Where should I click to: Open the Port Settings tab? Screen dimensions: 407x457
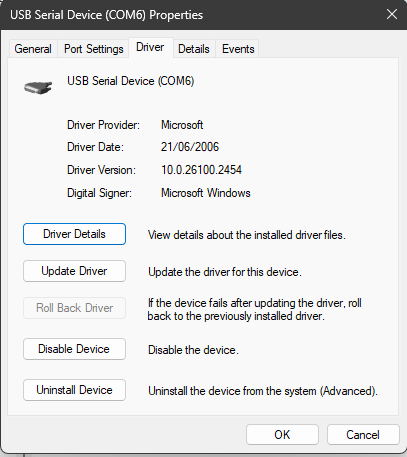click(94, 49)
